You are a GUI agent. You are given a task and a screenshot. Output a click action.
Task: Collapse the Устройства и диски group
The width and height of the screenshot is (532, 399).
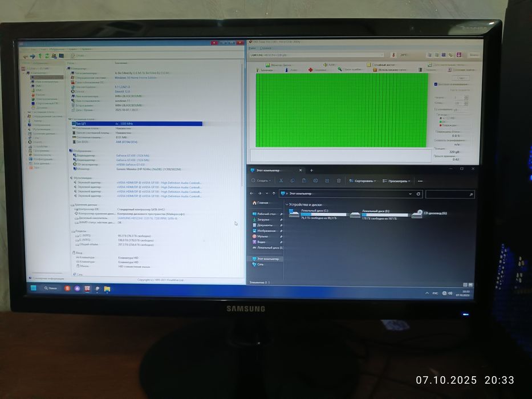(287, 205)
